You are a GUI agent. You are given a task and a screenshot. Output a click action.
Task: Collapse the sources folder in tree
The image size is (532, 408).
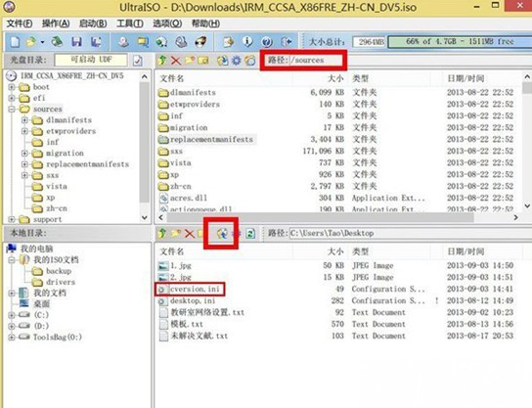pos(12,109)
